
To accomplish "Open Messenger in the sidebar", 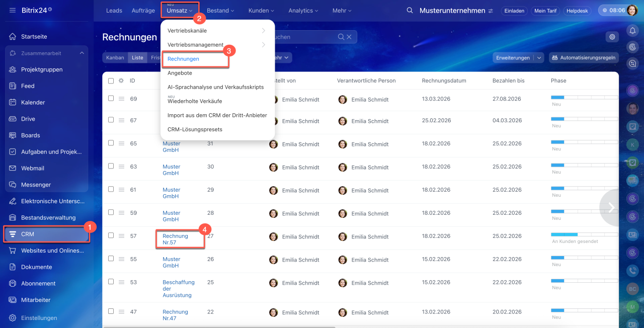I will (x=36, y=185).
